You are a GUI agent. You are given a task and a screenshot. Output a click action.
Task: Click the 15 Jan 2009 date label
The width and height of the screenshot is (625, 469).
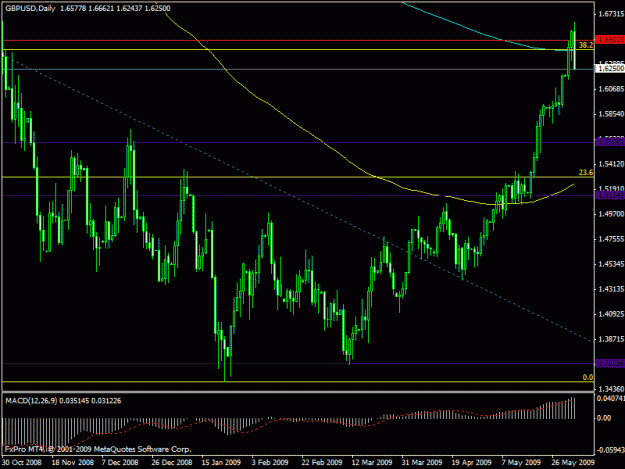pyautogui.click(x=221, y=463)
